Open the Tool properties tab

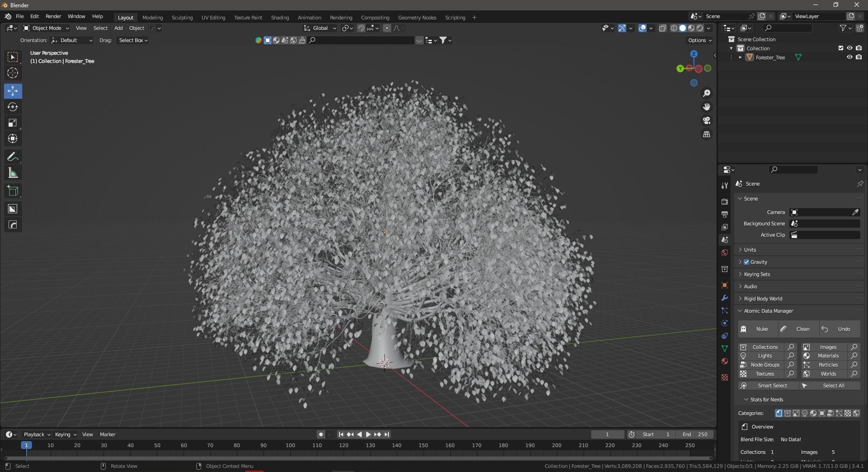coord(725,186)
